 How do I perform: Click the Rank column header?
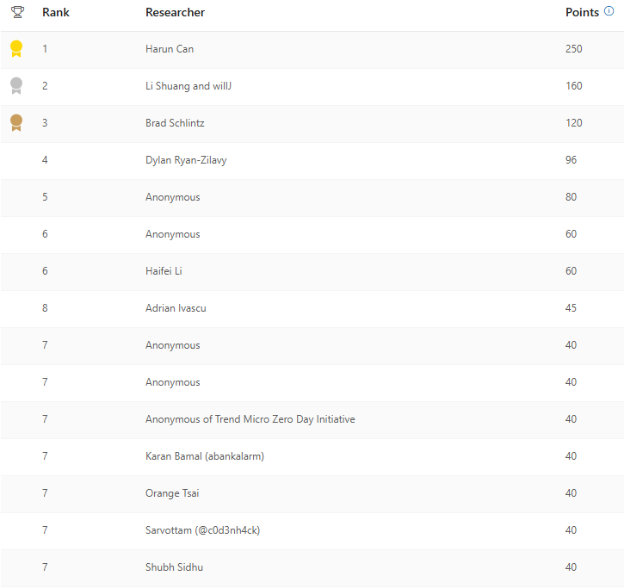tap(54, 12)
